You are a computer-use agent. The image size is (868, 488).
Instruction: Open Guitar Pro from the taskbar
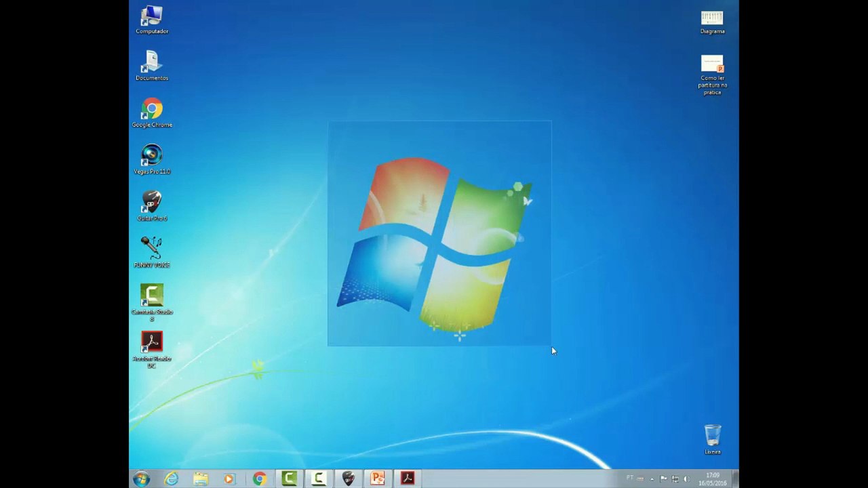348,479
